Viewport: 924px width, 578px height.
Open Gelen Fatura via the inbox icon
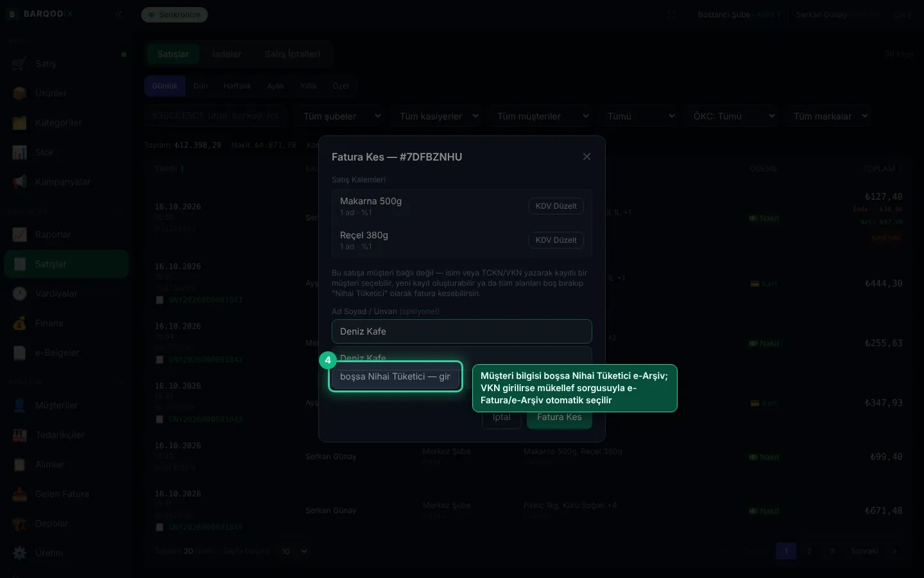pyautogui.click(x=19, y=494)
